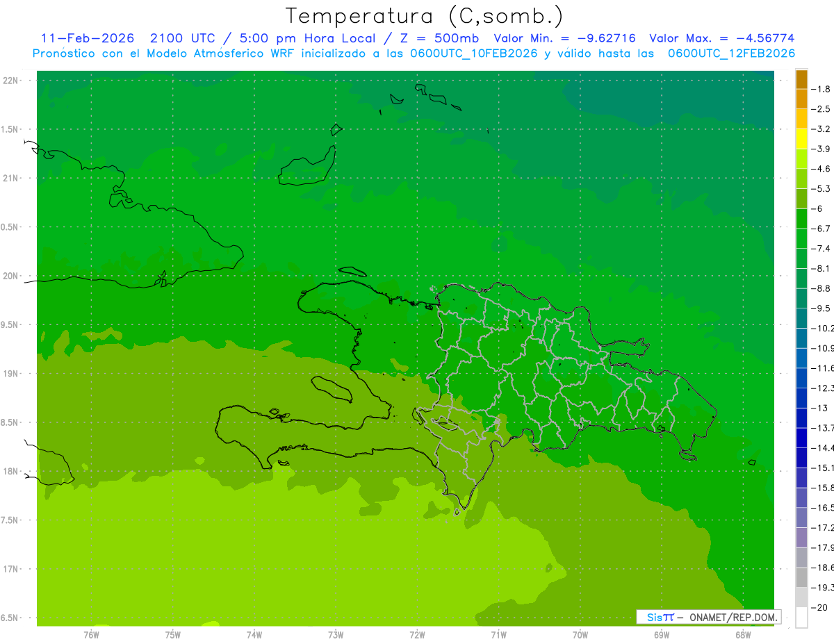Pick the orange swatch between -1.8 and -2.5
The height and width of the screenshot is (644, 834).
pyautogui.click(x=801, y=99)
